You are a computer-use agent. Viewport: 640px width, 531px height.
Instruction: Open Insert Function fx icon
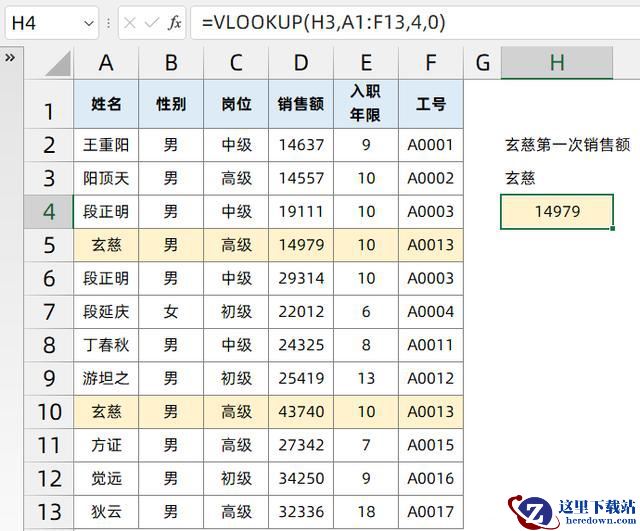click(174, 22)
